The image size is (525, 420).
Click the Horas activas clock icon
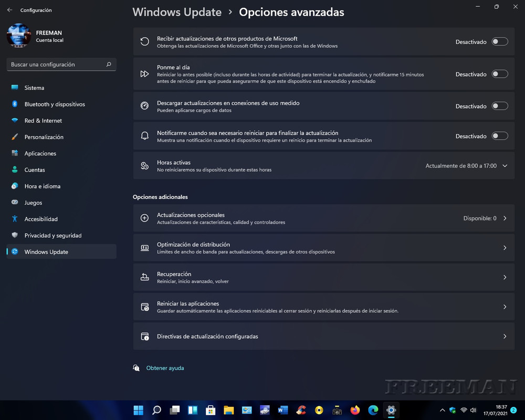pos(145,166)
